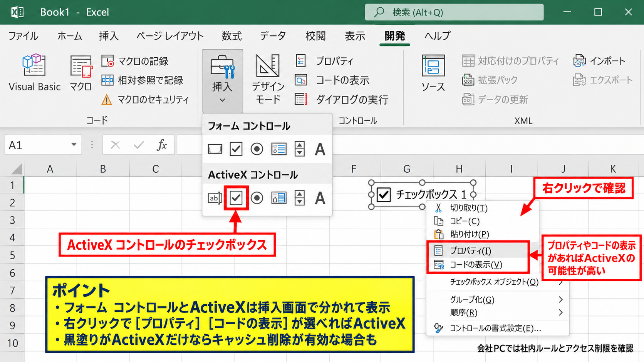Click インポート XML import

point(599,61)
